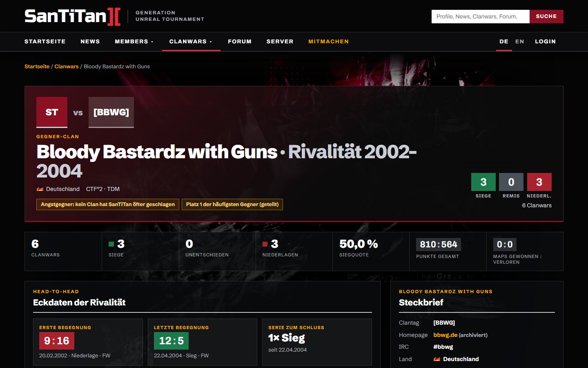Click the '#bbwg' IRC channel text

tap(443, 347)
